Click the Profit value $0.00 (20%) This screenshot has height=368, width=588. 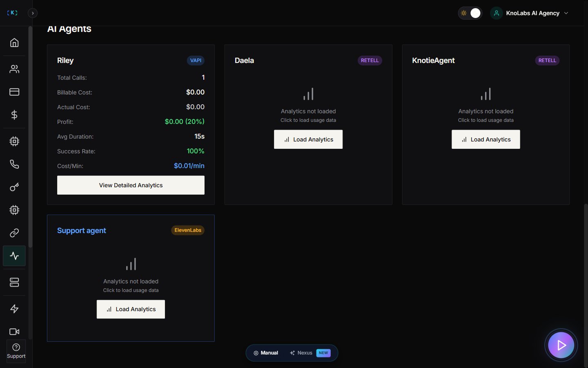185,122
